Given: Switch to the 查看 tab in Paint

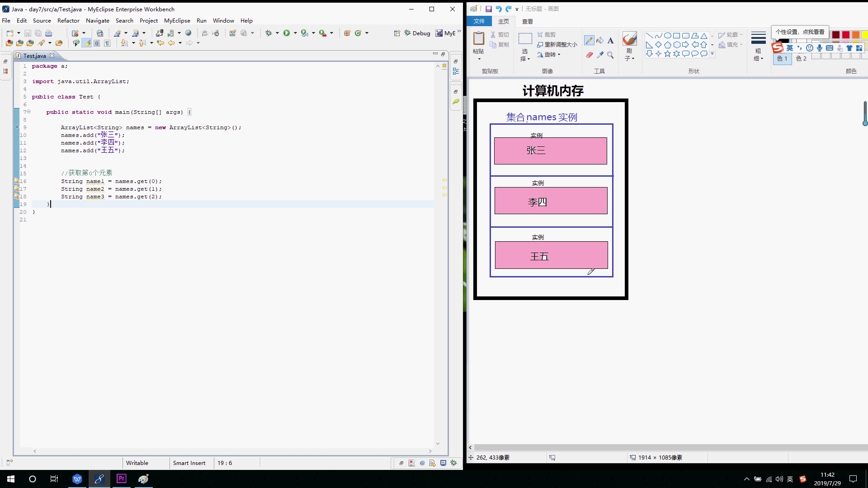Looking at the screenshot, I should 527,21.
